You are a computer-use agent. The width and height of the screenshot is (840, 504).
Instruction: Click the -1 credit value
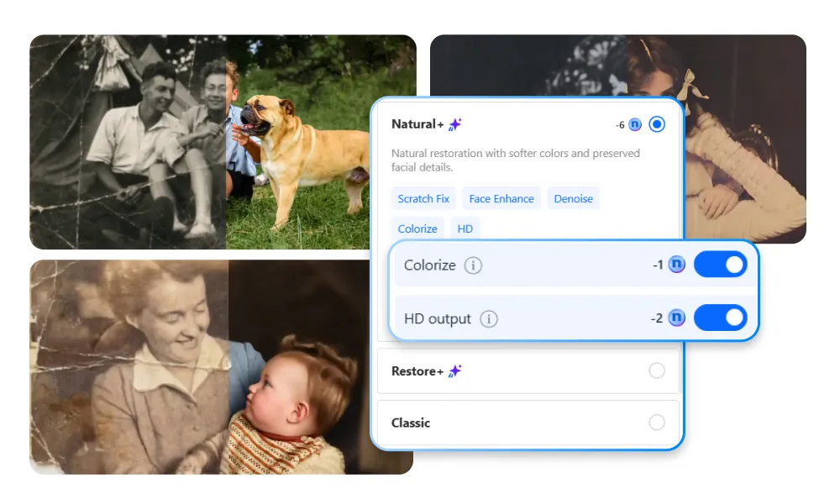tap(658, 265)
